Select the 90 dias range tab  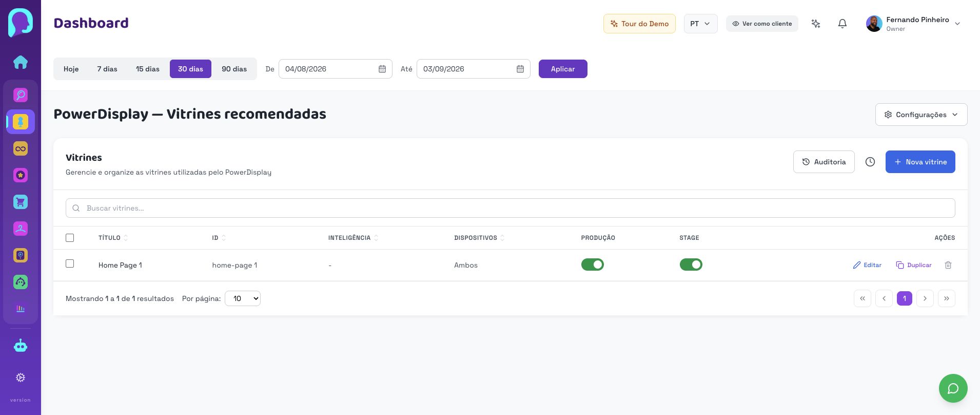point(234,69)
